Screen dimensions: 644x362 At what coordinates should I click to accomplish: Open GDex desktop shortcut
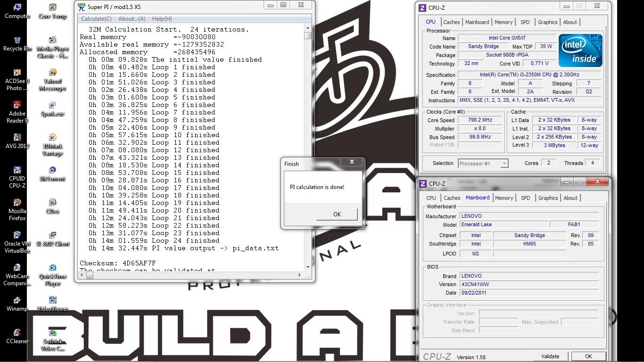tap(52, 206)
